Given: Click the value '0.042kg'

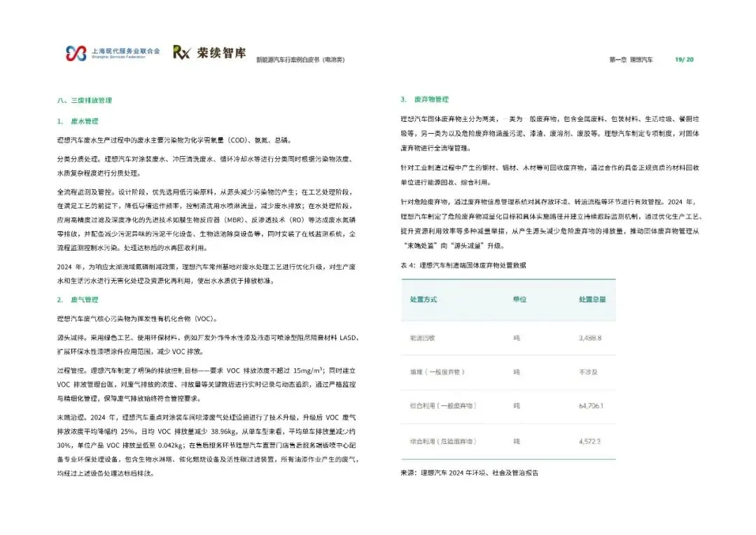Looking at the screenshot, I should click(x=170, y=445).
